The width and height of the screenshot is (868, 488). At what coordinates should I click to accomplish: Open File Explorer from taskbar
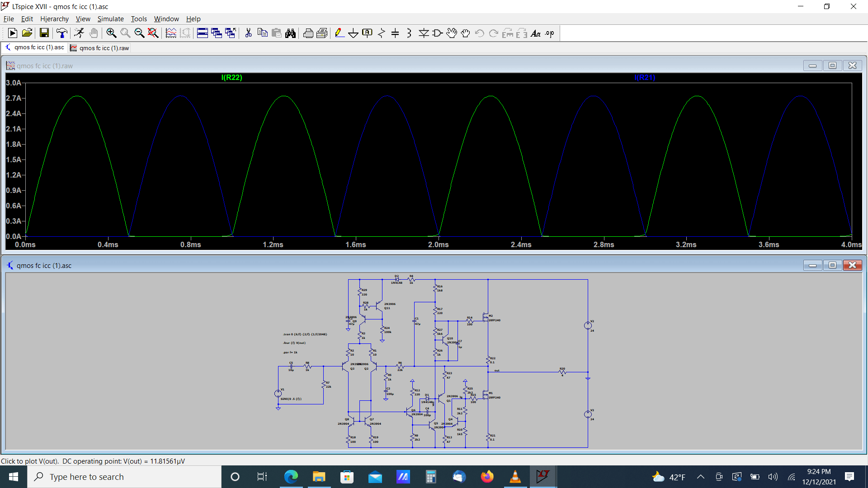319,477
